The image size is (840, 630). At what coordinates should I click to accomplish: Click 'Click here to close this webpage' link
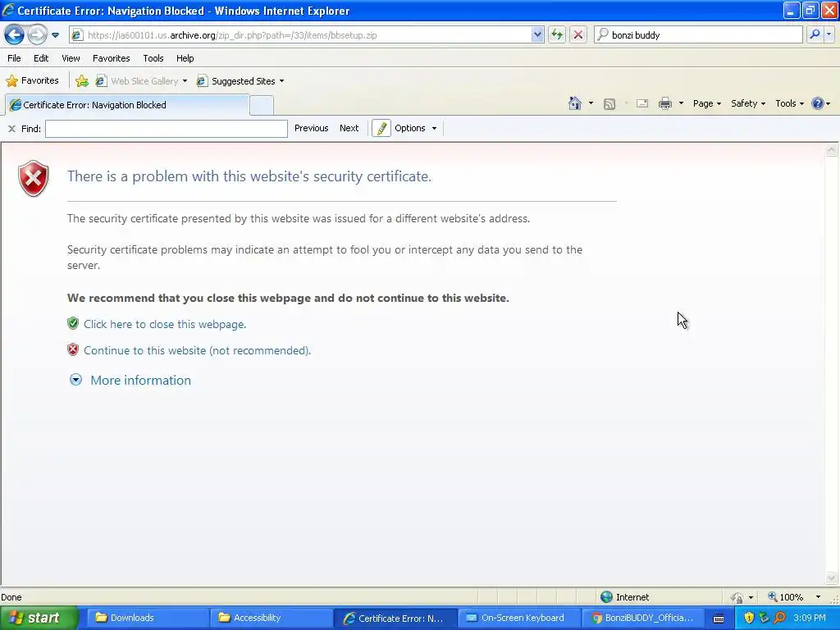(x=165, y=324)
